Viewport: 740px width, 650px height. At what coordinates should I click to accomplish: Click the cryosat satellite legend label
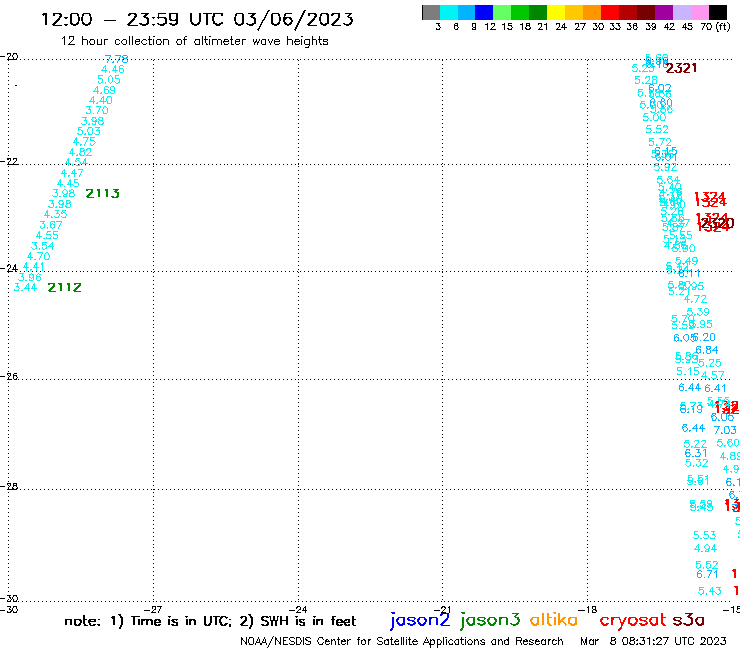click(x=632, y=620)
